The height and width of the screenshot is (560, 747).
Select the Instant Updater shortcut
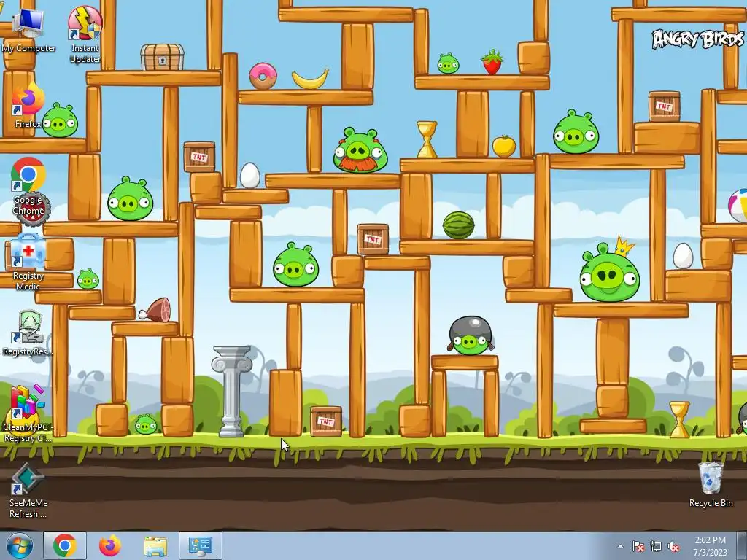tap(85, 35)
